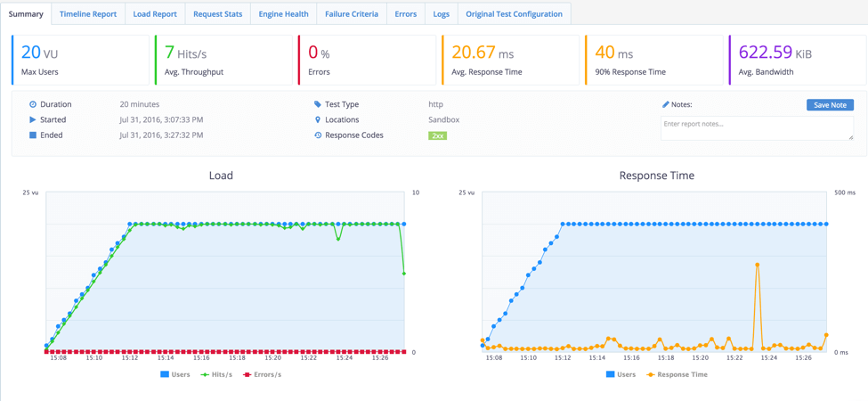Go to Original Test Configuration tab

[x=514, y=14]
